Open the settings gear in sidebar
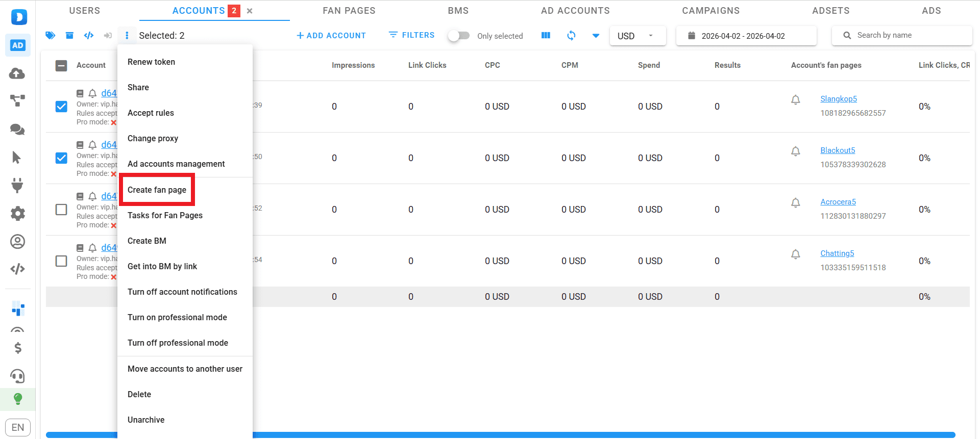 pyautogui.click(x=17, y=213)
